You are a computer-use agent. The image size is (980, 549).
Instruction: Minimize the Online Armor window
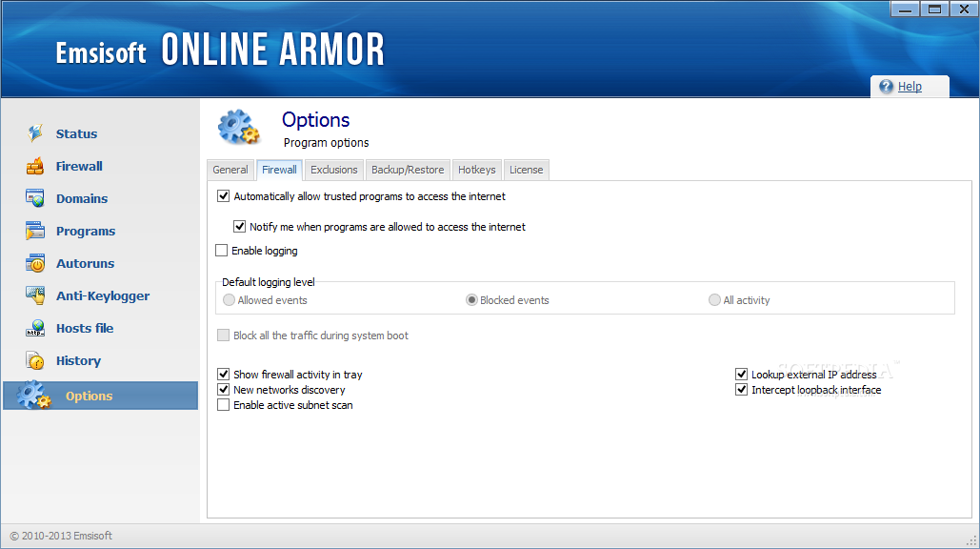[905, 9]
